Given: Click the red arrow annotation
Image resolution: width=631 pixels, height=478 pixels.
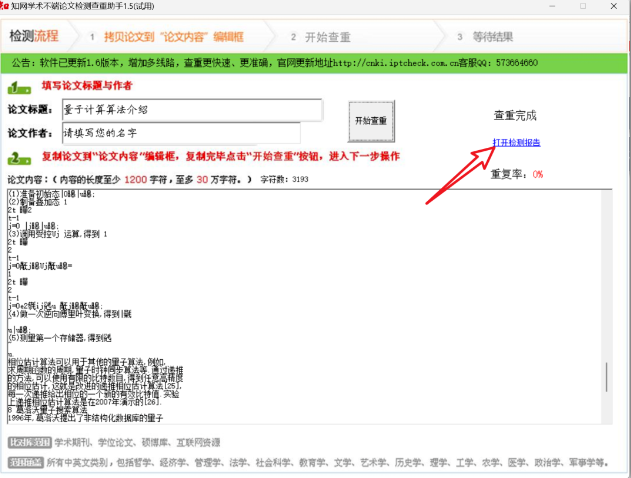Looking at the screenshot, I should 458,175.
